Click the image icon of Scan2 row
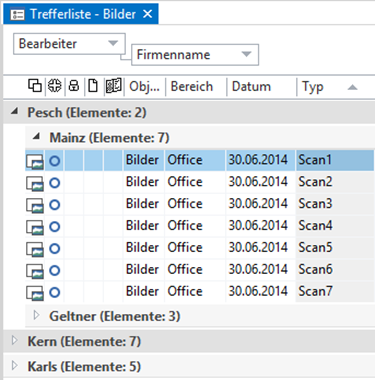Viewport: 375px width, 380px height. coord(35,184)
